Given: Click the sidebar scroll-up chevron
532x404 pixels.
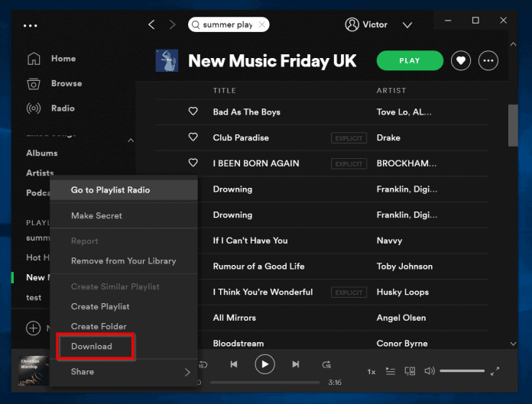Looking at the screenshot, I should pos(131,141).
